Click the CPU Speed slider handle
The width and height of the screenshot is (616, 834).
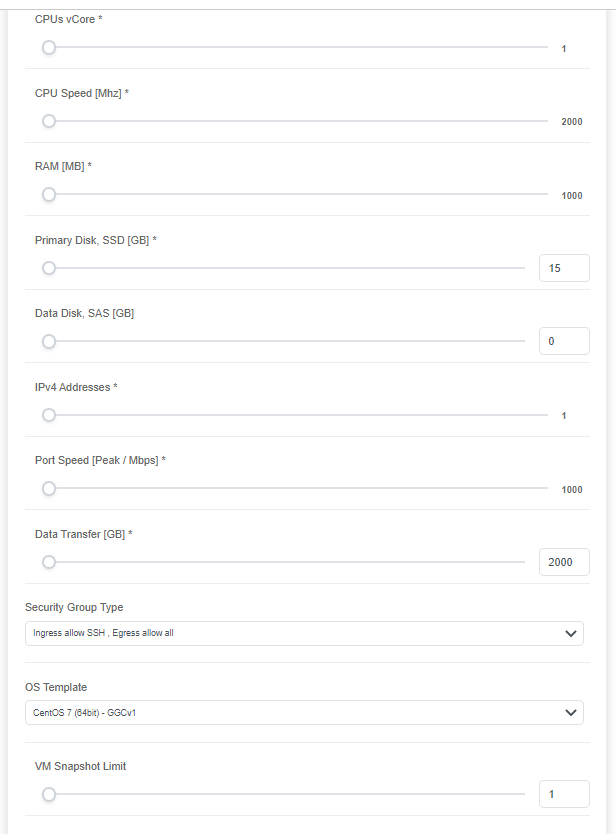(x=48, y=121)
